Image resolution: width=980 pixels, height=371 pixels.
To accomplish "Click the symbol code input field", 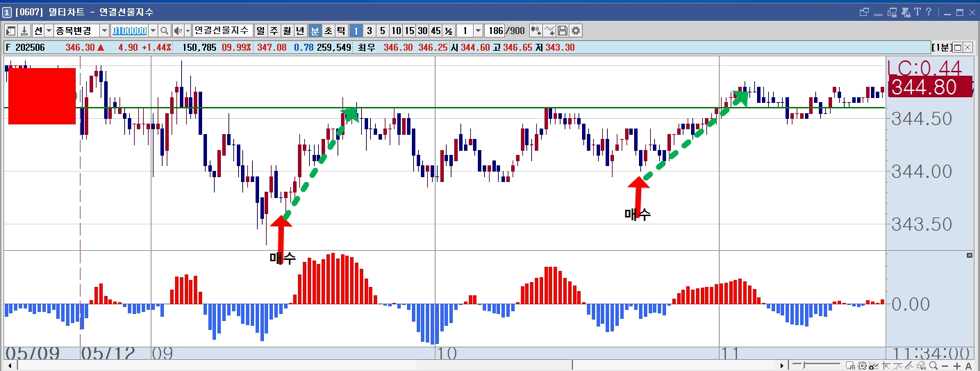I will (x=129, y=31).
